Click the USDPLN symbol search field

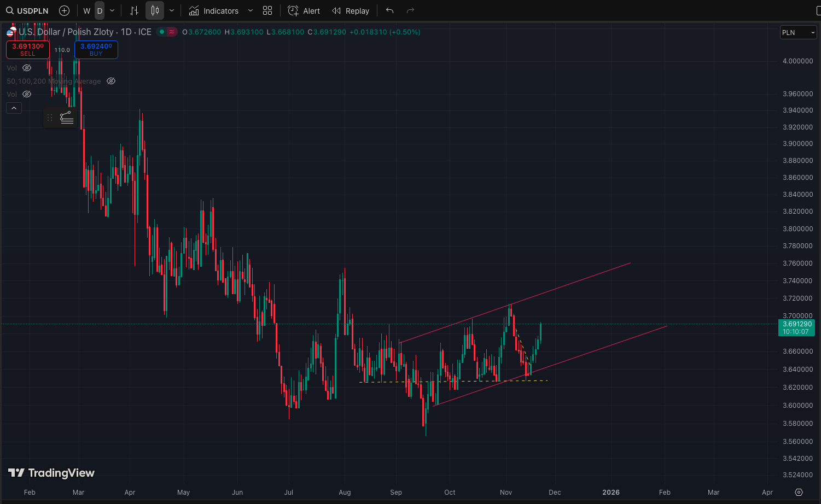point(27,11)
